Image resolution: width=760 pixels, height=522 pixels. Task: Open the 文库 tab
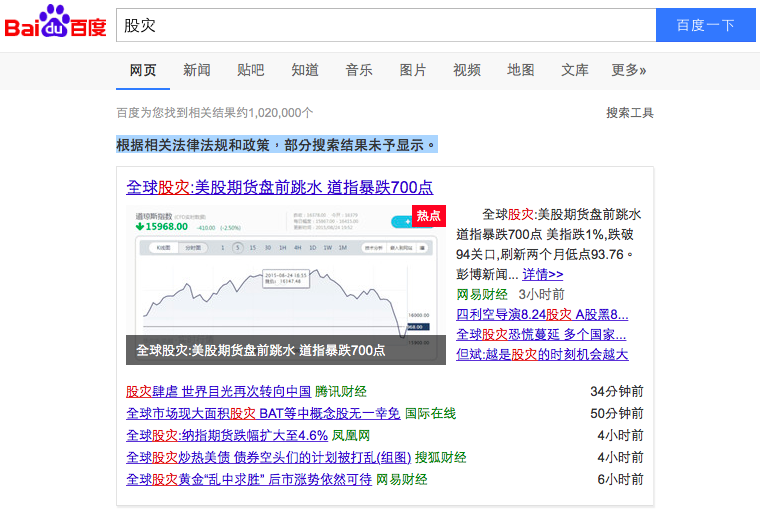(575, 70)
